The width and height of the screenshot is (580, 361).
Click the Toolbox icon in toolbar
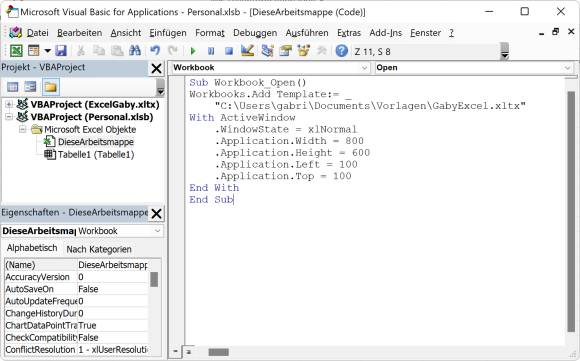[322, 51]
